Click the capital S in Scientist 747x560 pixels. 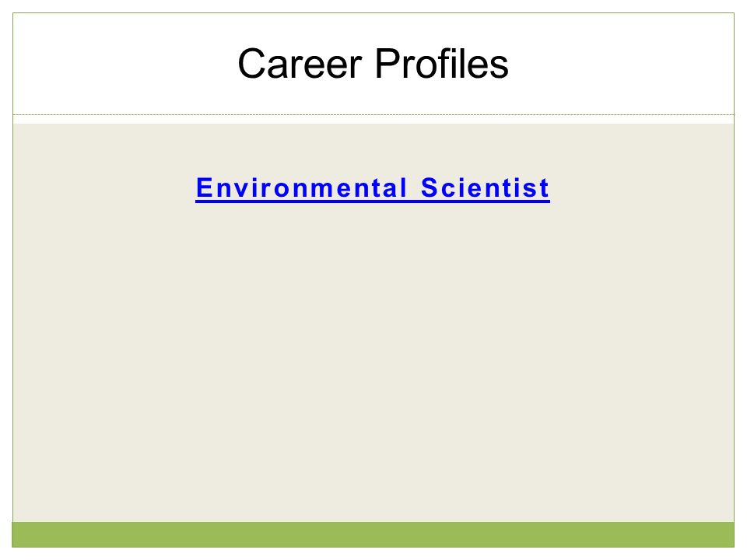click(430, 187)
